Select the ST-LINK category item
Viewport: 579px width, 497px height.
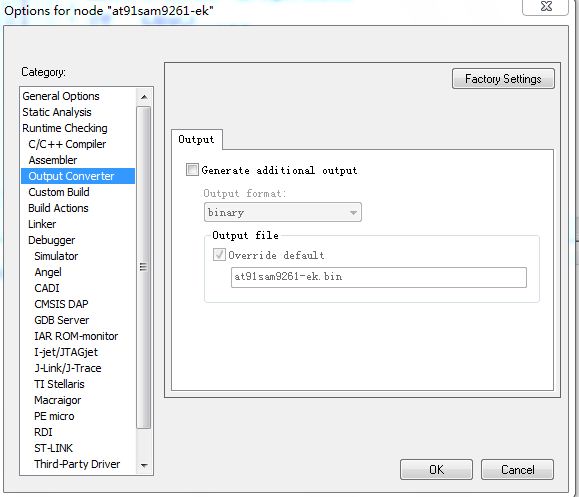pos(54,448)
